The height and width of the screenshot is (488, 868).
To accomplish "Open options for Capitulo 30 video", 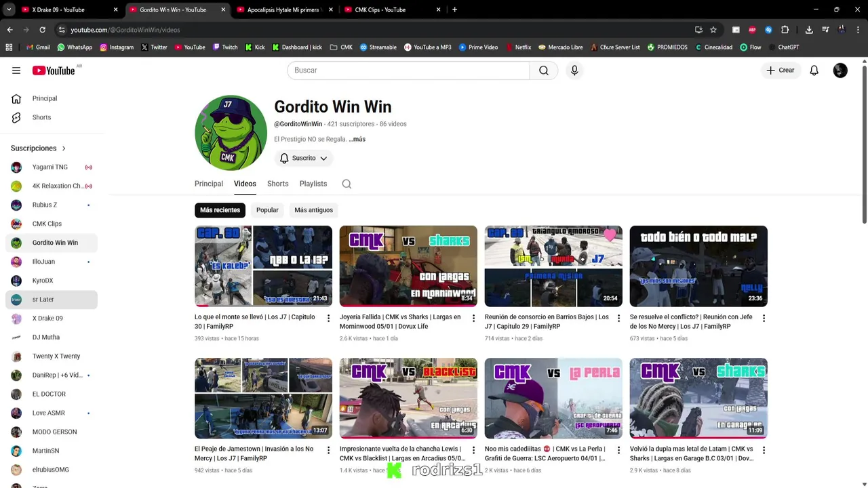I will (x=329, y=319).
